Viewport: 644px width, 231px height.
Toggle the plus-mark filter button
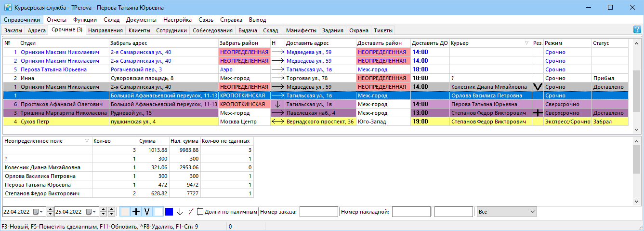(x=136, y=211)
